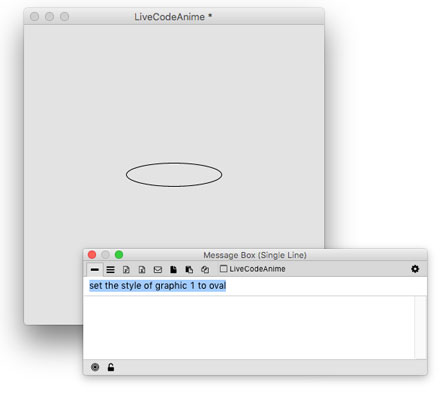Select the LiveCodeAnime target stack label
The image size is (442, 393).
tap(253, 269)
